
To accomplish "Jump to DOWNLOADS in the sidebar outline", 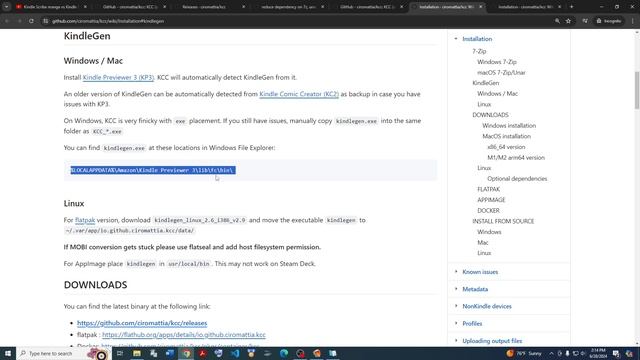I will [490, 115].
